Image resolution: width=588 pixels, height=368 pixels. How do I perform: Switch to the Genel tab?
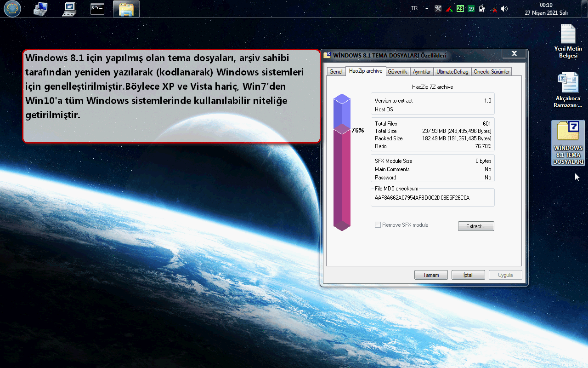[336, 72]
